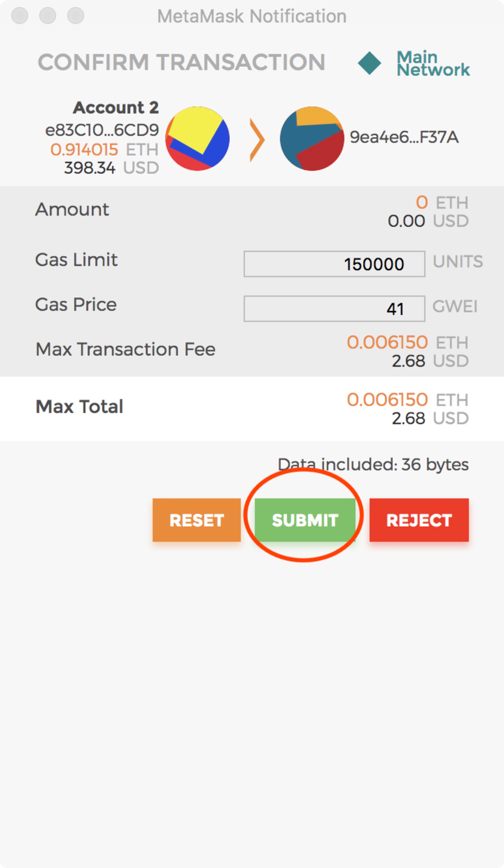Select the recipient address 9ea4e6...F37A
The width and height of the screenshot is (504, 868).
coord(404,137)
